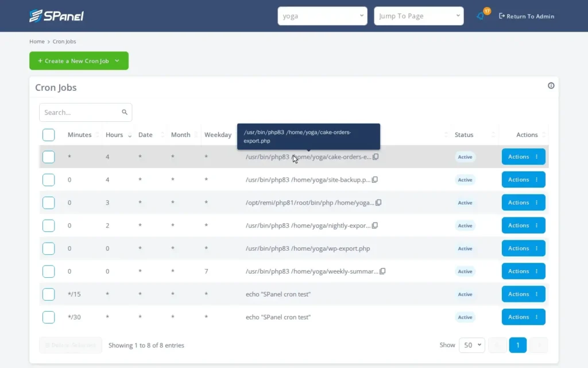
Task: Click the SPanel logo
Action: pos(57,16)
